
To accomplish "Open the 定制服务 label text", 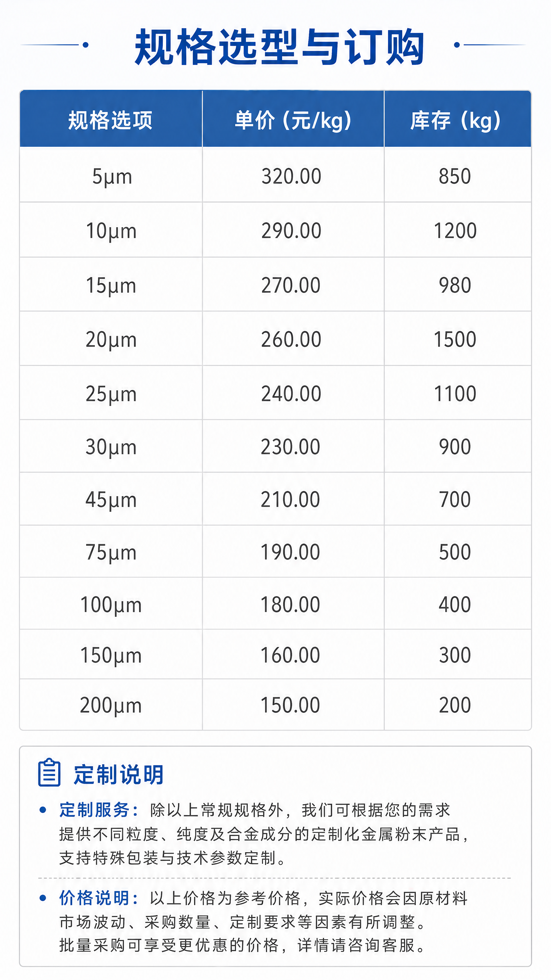I will click(94, 810).
